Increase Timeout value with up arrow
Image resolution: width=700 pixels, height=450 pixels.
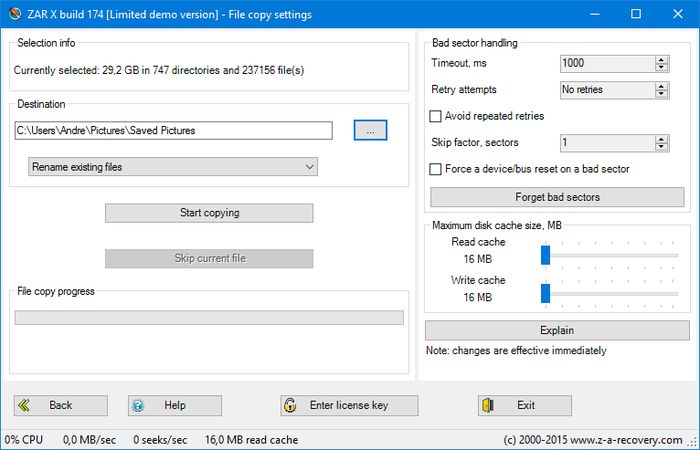[661, 58]
